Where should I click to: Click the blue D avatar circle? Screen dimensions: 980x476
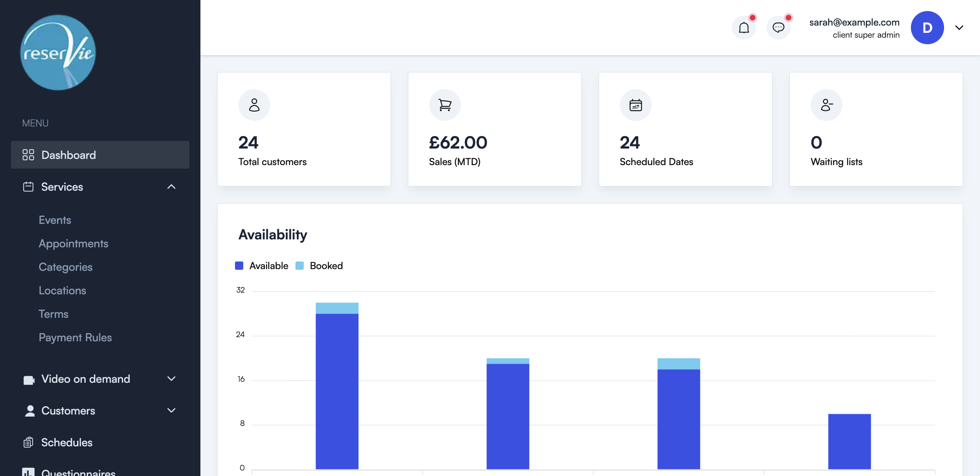coord(927,27)
